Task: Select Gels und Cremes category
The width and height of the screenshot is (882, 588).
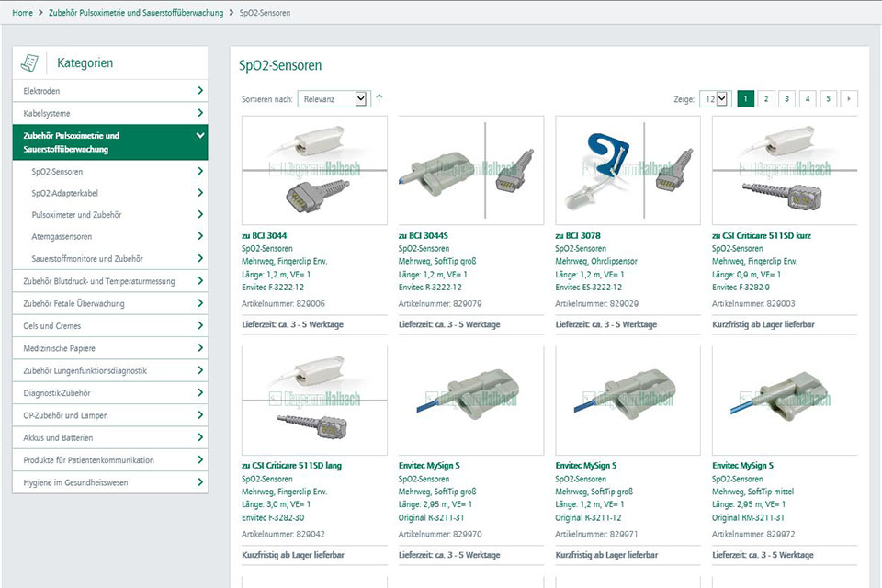Action: coord(110,326)
